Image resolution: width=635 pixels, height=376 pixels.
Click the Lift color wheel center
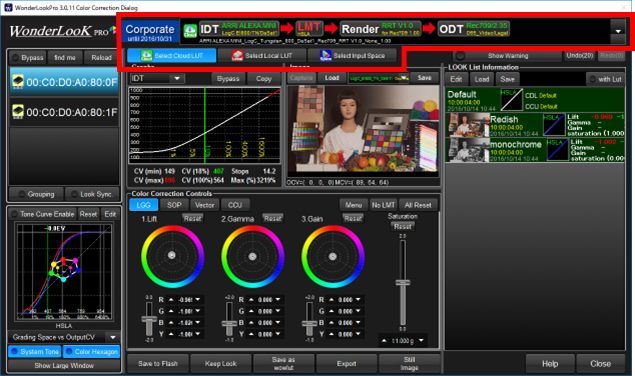pos(172,255)
